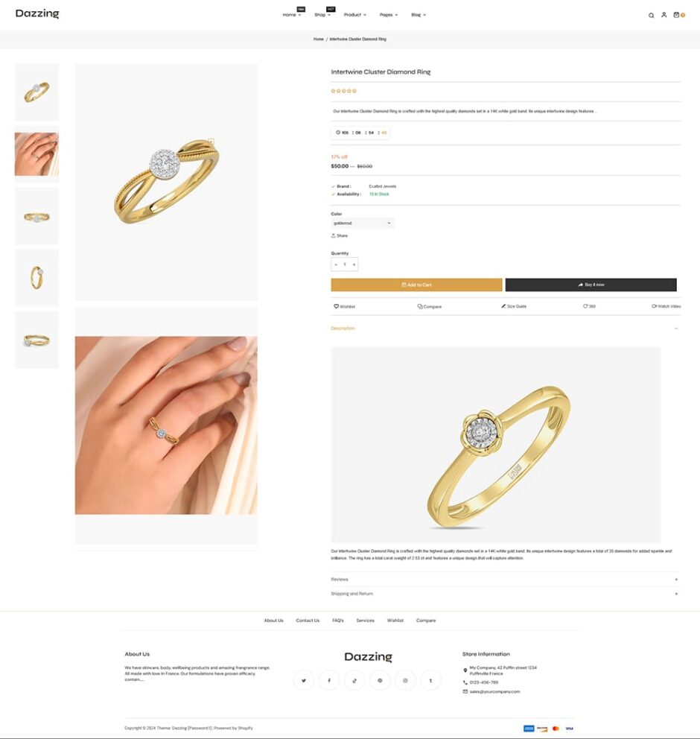Open the Instagram social icon in footer

(x=405, y=680)
